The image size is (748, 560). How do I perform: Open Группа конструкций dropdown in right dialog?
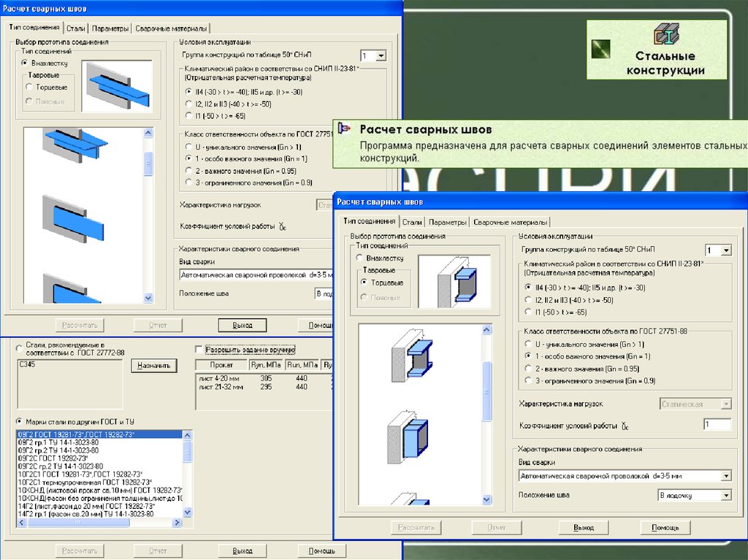point(725,250)
